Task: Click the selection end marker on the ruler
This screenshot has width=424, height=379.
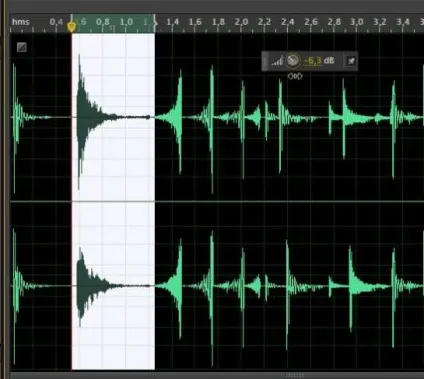Action: click(155, 23)
